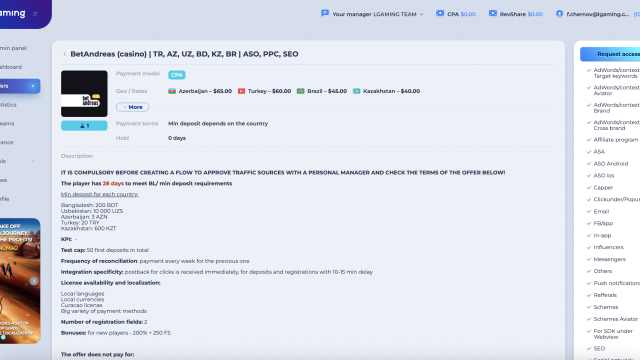Image resolution: width=640 pixels, height=360 pixels.
Task: Toggle the sidebar hamburger menu icon
Action: (x=36, y=14)
